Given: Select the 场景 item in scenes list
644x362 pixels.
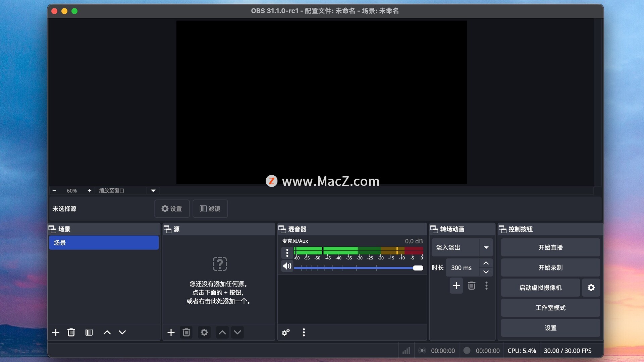Looking at the screenshot, I should [104, 243].
